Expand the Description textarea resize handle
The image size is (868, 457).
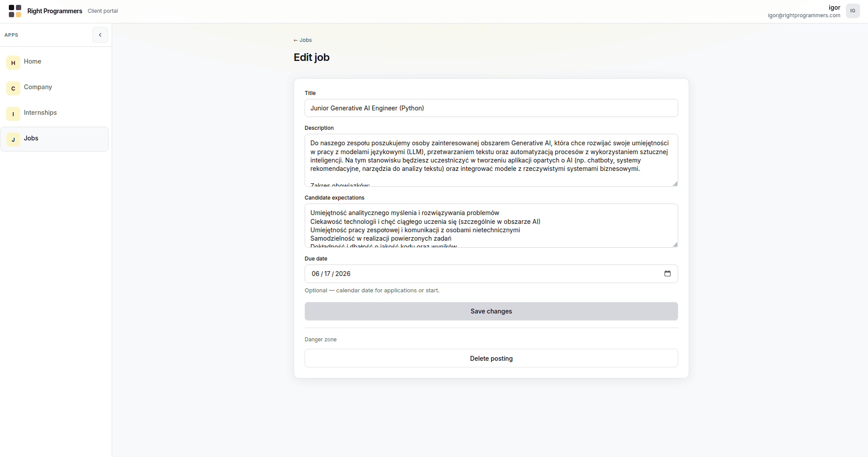675,184
